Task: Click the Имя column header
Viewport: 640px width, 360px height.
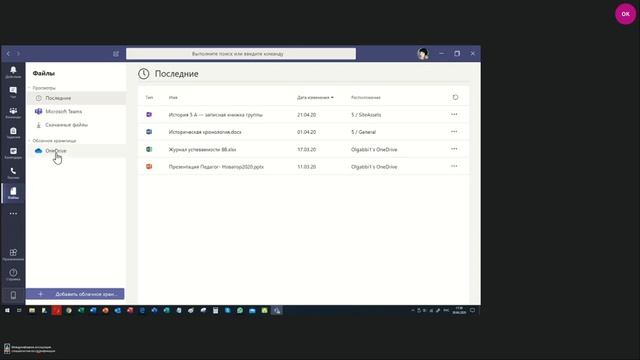Action: [x=173, y=98]
